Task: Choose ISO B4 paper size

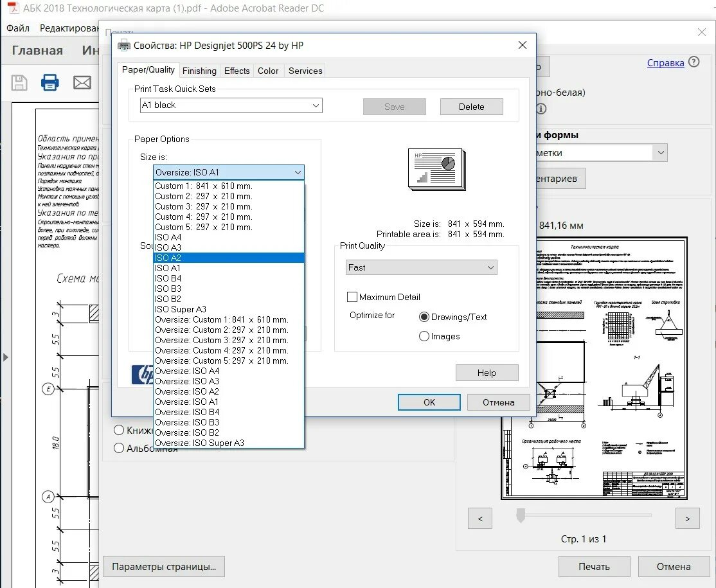Action: tap(229, 278)
